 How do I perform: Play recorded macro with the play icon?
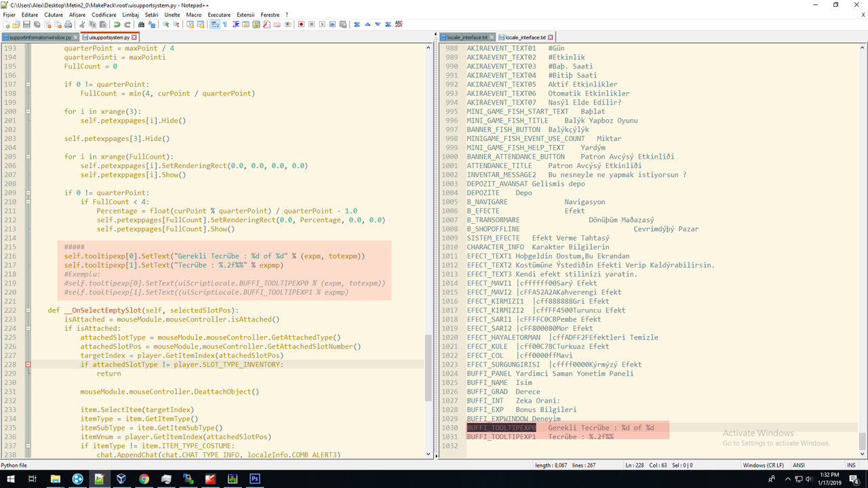click(x=321, y=24)
